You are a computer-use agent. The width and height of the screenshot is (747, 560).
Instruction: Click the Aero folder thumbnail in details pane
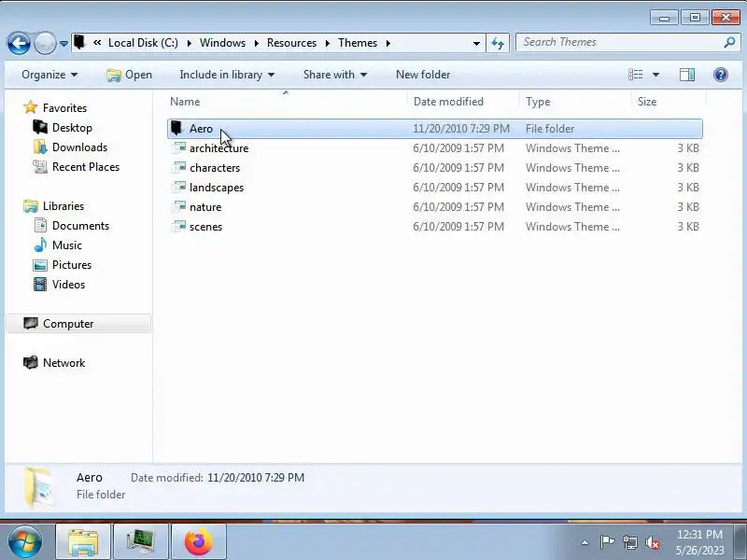pos(38,487)
